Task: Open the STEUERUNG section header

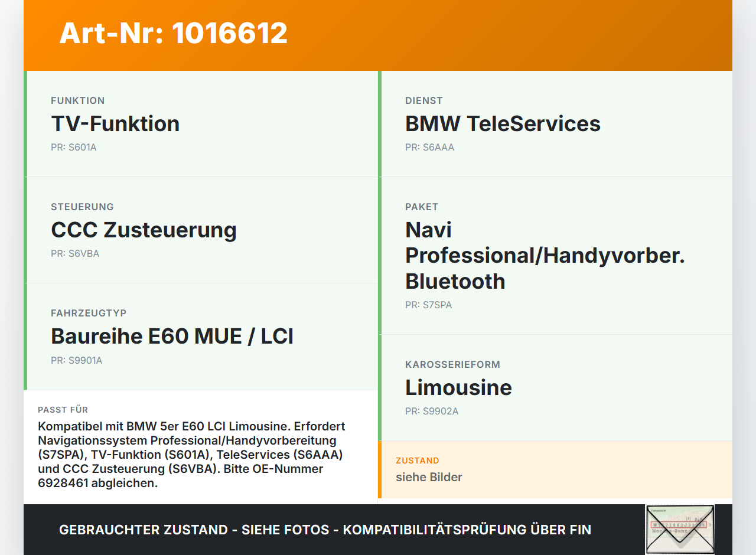Action: point(82,207)
